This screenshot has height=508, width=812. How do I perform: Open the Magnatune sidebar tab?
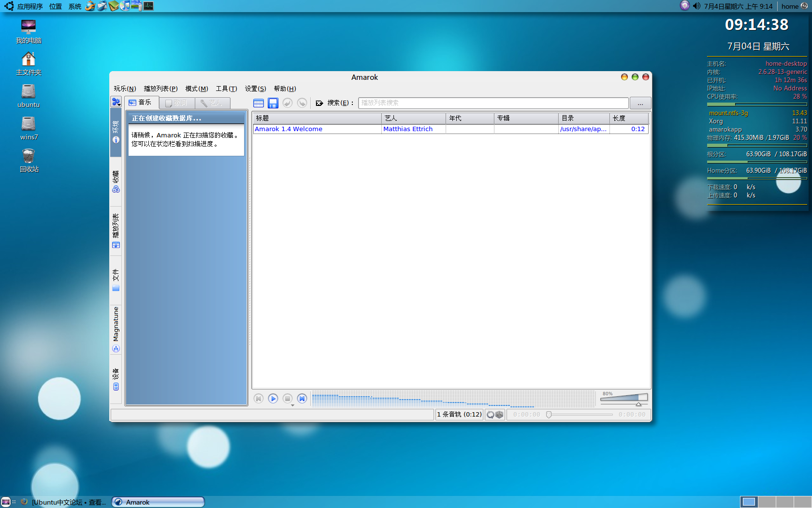(x=116, y=329)
